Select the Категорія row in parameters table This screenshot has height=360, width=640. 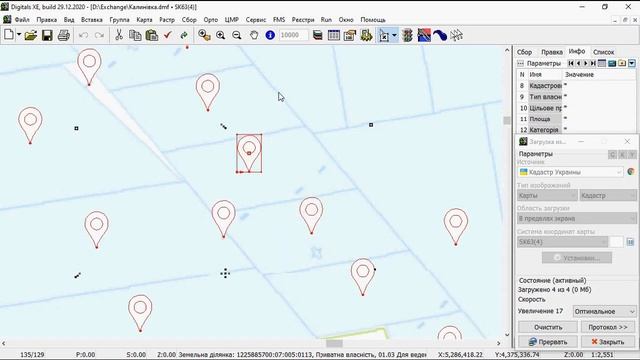(576, 130)
